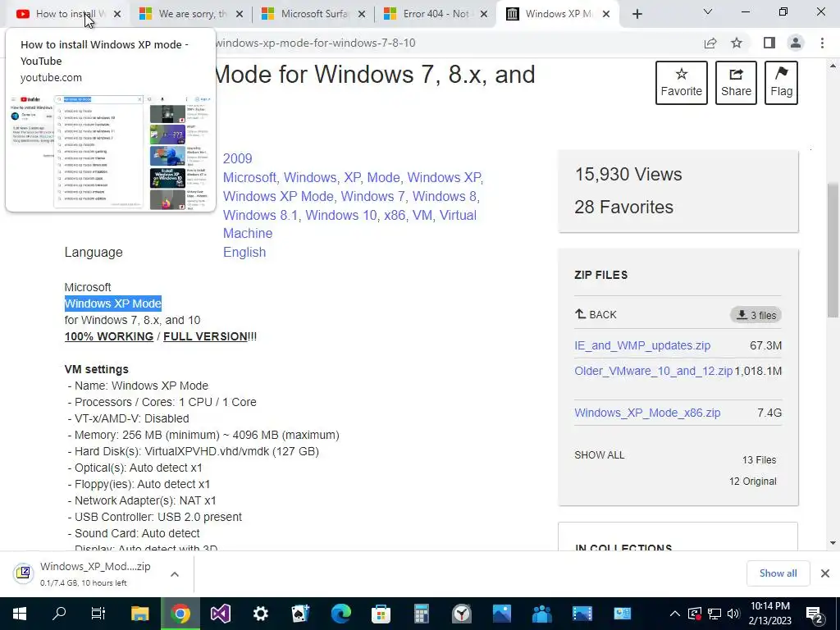840x630 pixels.
Task: Click the YouTube tab preview thumbnail
Action: [x=111, y=152]
